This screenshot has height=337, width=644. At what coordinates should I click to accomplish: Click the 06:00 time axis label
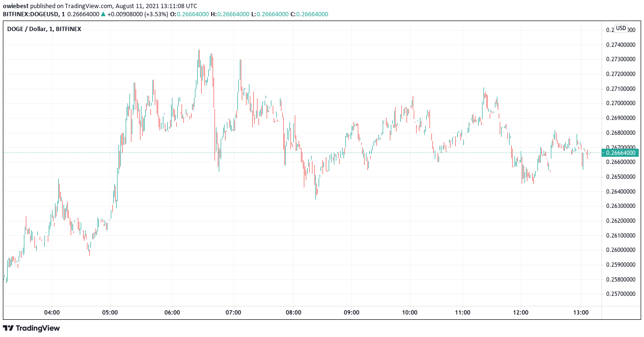tap(172, 313)
